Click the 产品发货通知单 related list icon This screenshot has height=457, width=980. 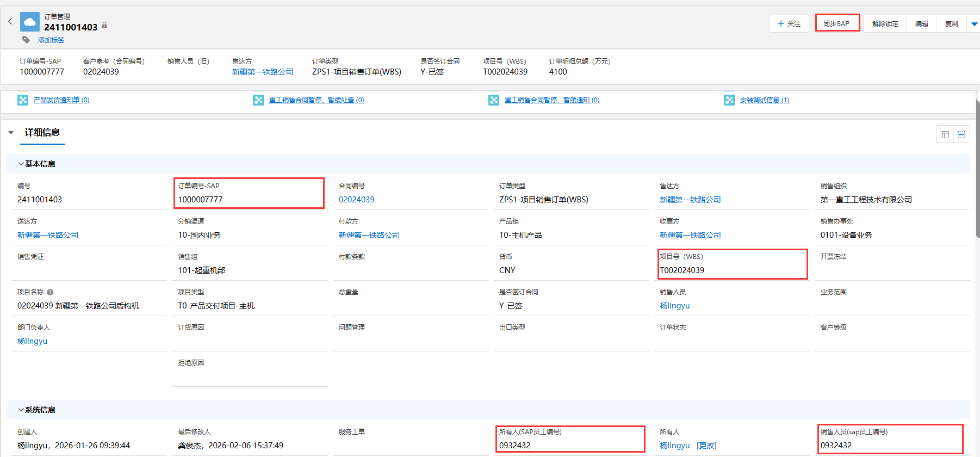(x=23, y=100)
